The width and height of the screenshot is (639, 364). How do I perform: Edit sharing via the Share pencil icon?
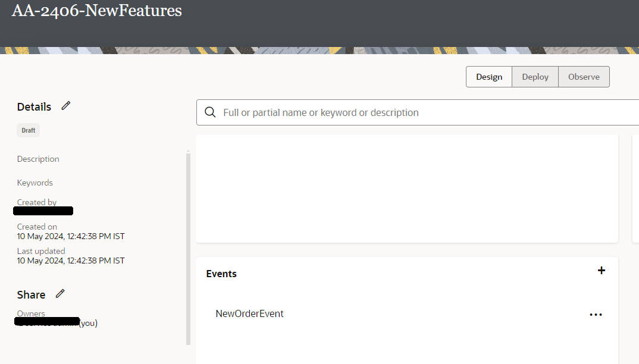click(x=60, y=294)
